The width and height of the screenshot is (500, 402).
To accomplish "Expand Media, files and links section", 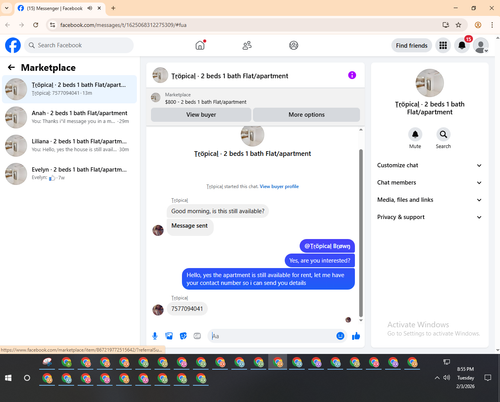I will click(x=429, y=200).
